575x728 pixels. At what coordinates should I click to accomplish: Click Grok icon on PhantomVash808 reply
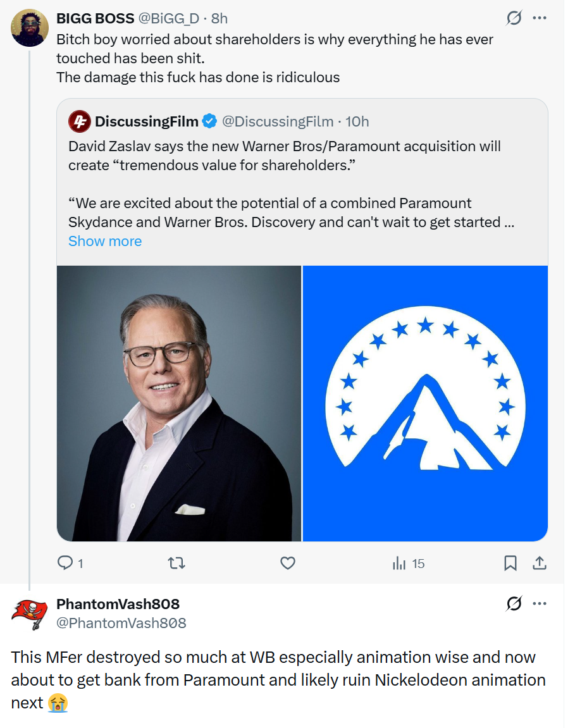pyautogui.click(x=514, y=603)
